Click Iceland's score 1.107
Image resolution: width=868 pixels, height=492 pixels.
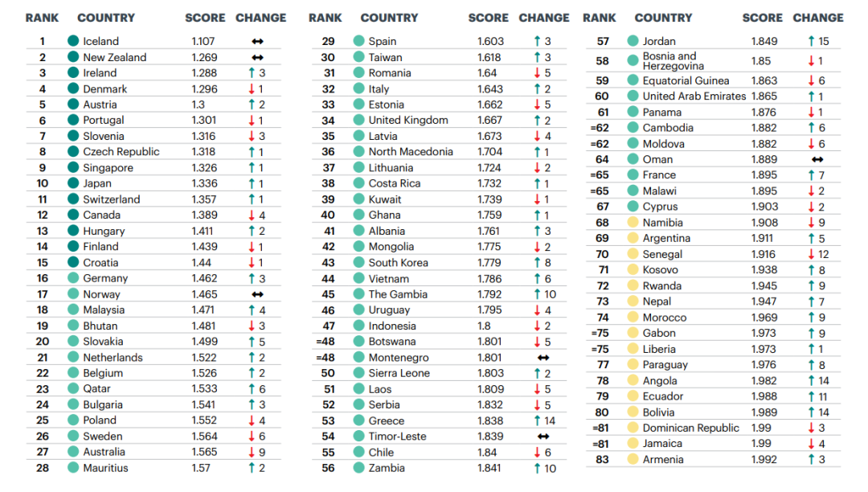tap(203, 42)
